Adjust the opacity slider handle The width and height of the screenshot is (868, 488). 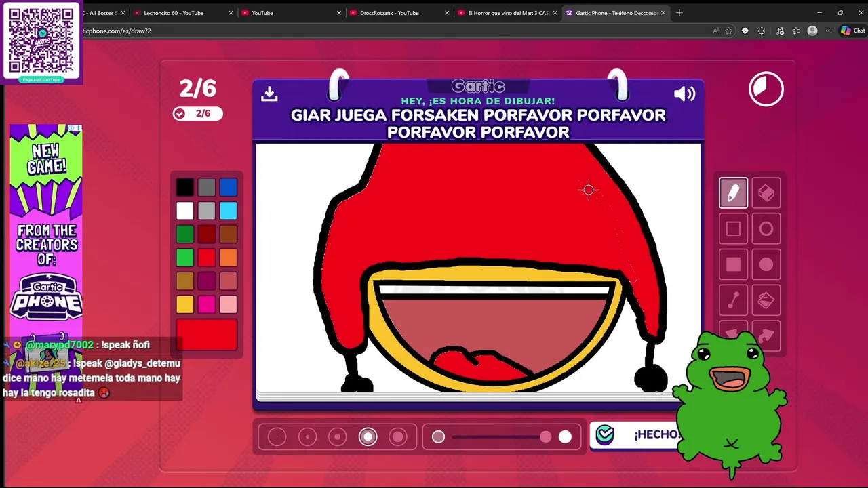(546, 437)
